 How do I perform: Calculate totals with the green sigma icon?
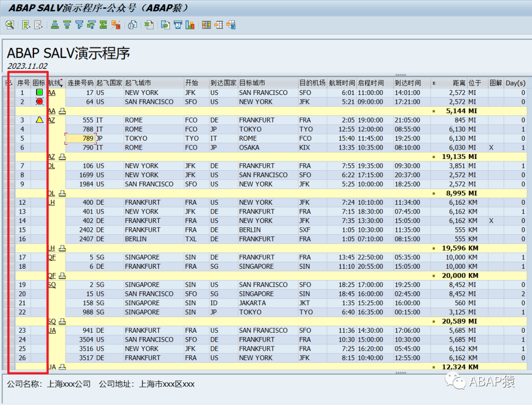pyautogui.click(x=103, y=25)
